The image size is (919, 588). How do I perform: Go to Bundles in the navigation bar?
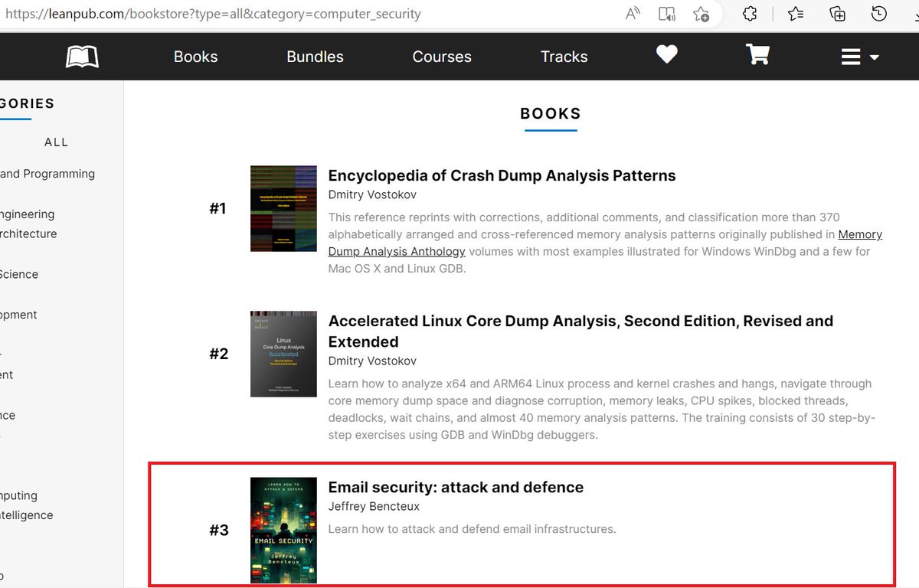[315, 57]
